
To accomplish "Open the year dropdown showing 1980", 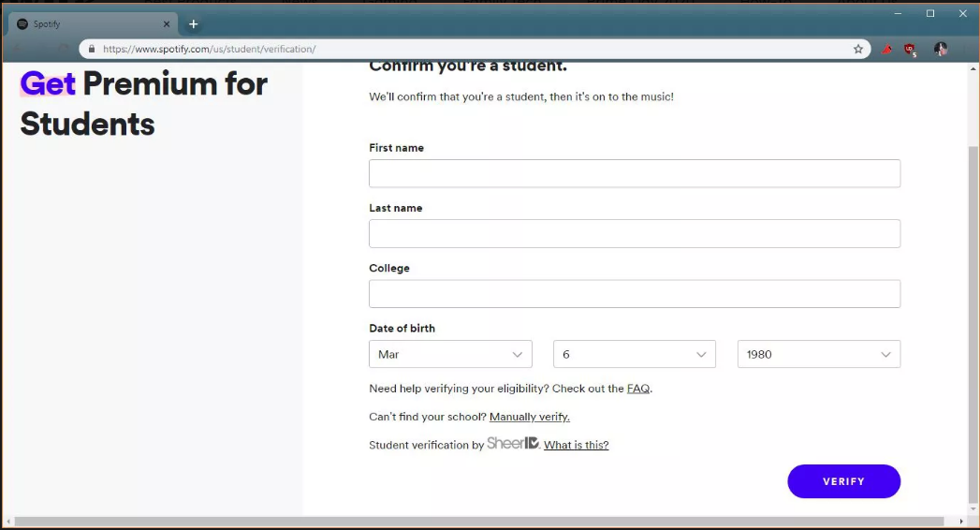I will 819,354.
